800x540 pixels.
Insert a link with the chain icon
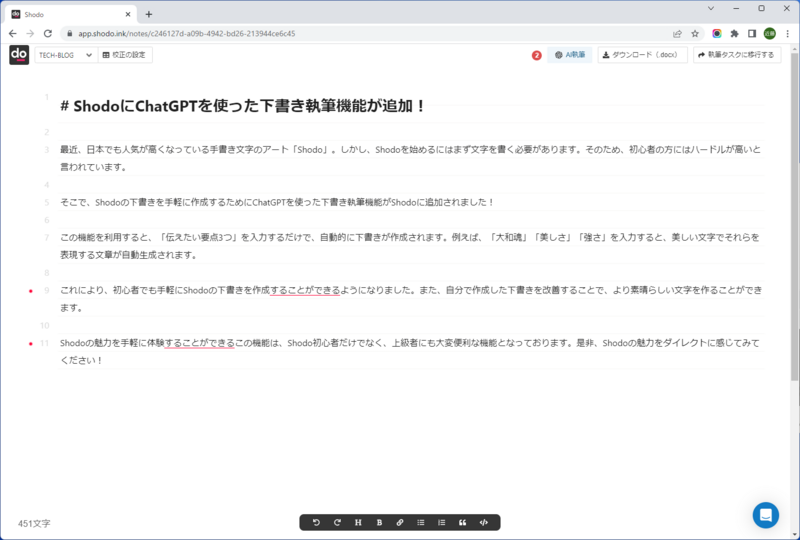click(x=400, y=522)
